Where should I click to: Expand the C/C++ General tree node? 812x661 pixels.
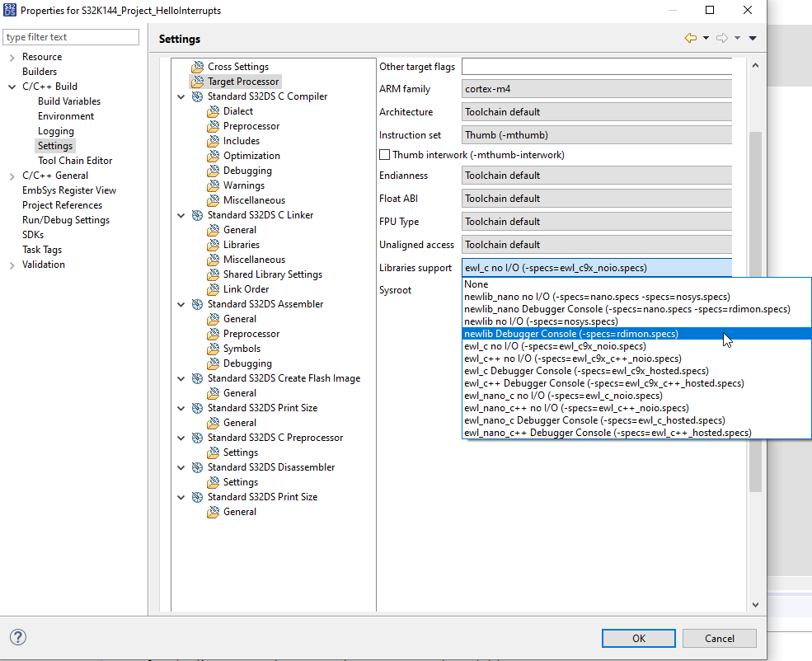tap(12, 176)
